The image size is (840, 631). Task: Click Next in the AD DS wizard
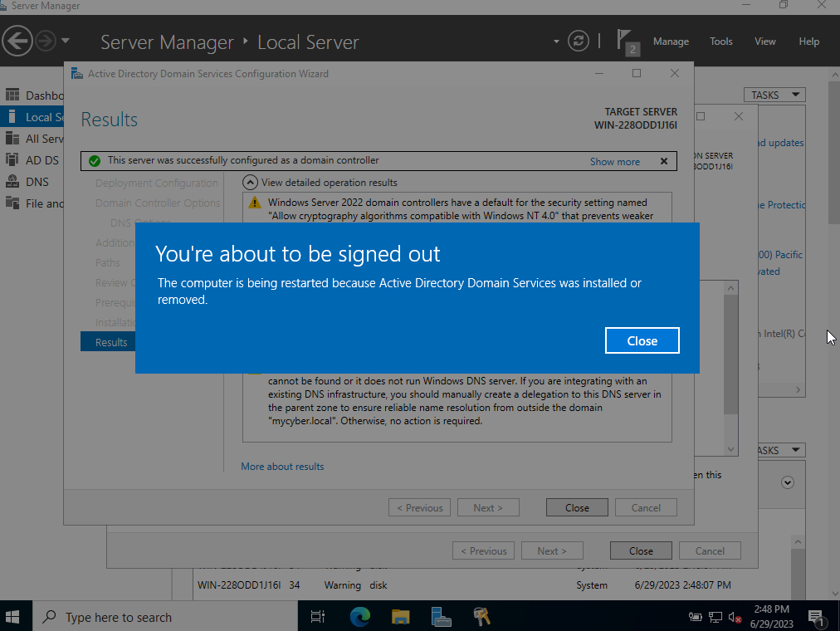click(x=488, y=508)
